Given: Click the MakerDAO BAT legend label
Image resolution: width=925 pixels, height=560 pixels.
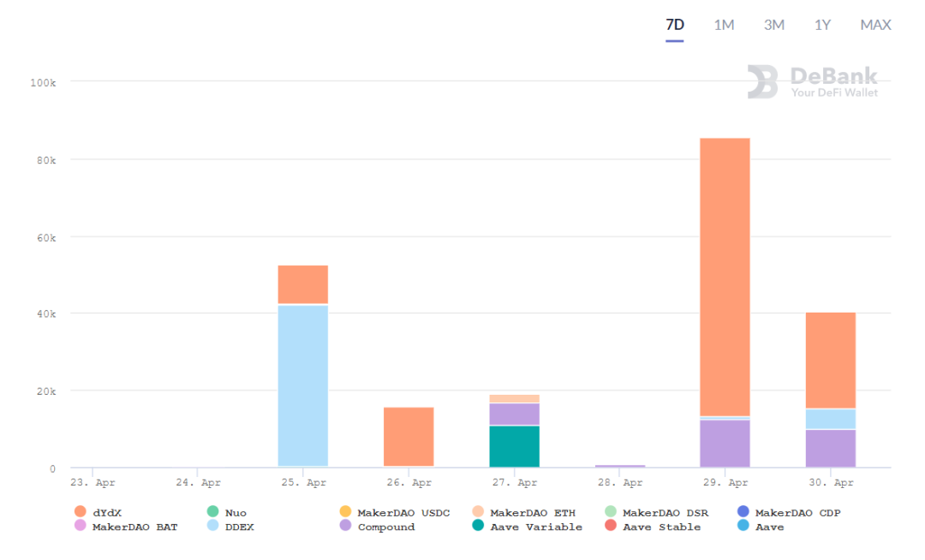Looking at the screenshot, I should click(134, 527).
